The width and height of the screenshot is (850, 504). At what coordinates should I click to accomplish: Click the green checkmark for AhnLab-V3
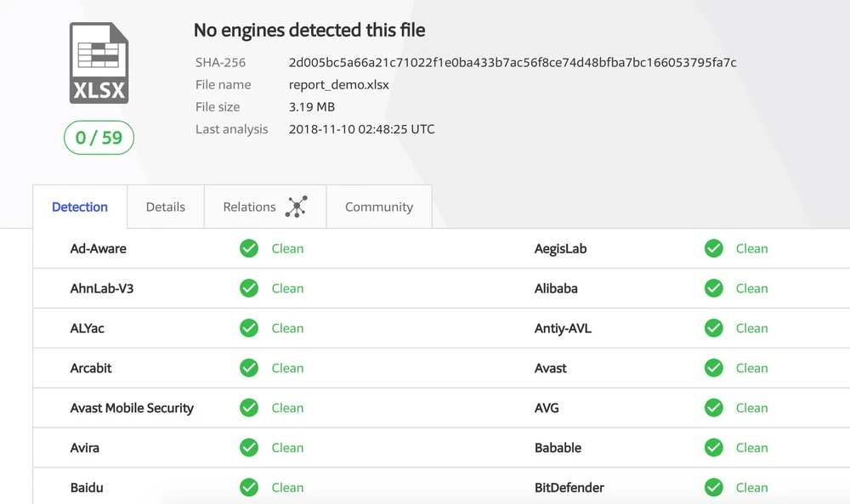(x=249, y=288)
